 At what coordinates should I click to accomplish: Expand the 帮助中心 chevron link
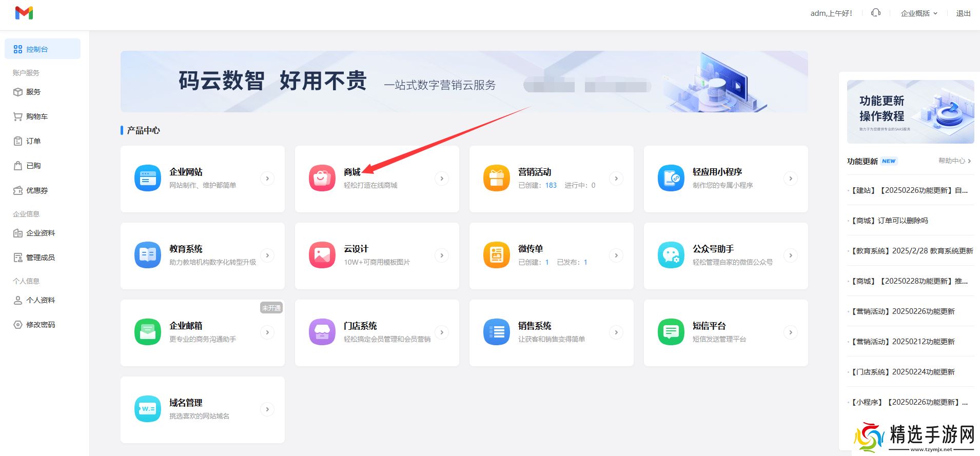954,161
